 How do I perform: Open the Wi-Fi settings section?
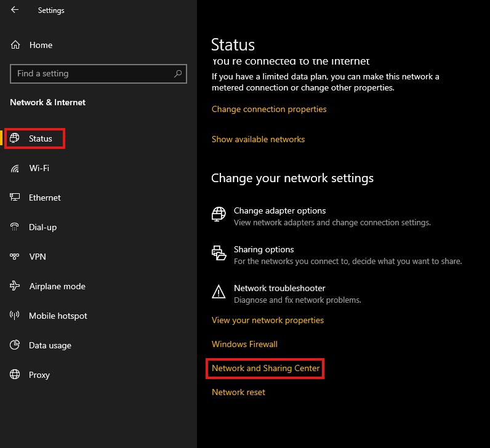pyautogui.click(x=39, y=168)
